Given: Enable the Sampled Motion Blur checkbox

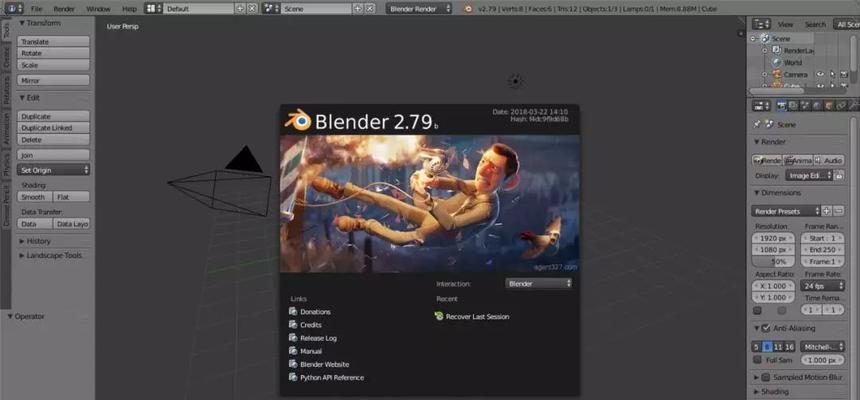Looking at the screenshot, I should pos(766,378).
